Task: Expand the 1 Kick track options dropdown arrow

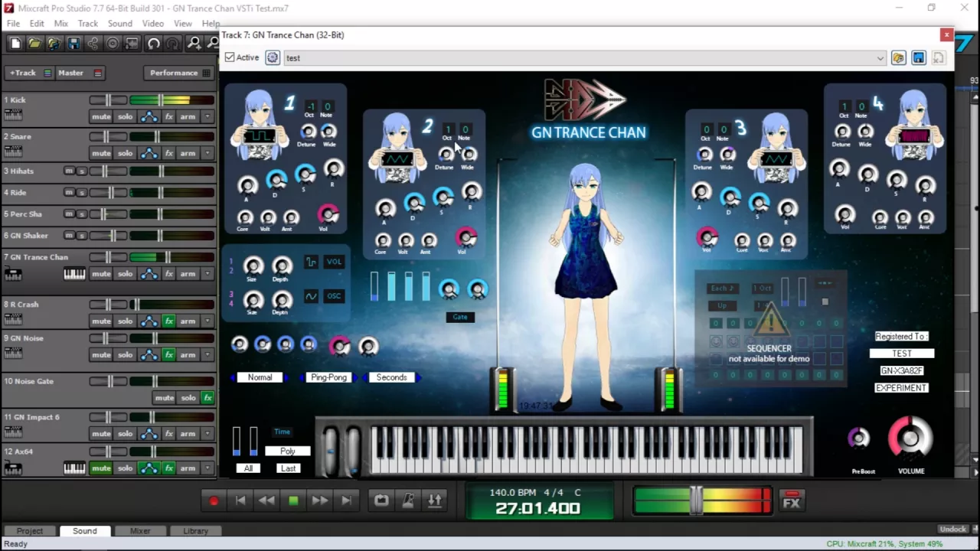Action: pyautogui.click(x=207, y=116)
